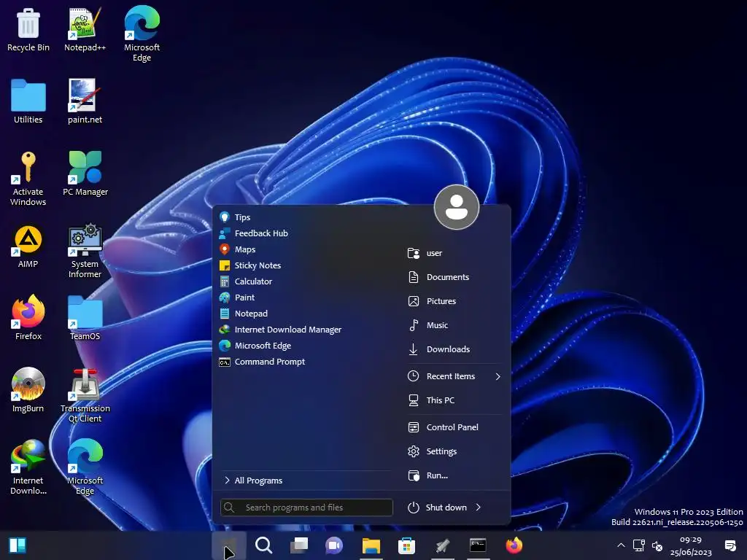Open the TeamOS folder shortcut
747x560 pixels.
[85, 318]
